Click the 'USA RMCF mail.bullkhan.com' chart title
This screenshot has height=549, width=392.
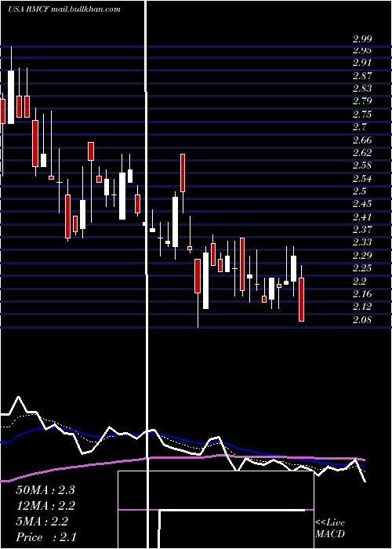click(64, 9)
